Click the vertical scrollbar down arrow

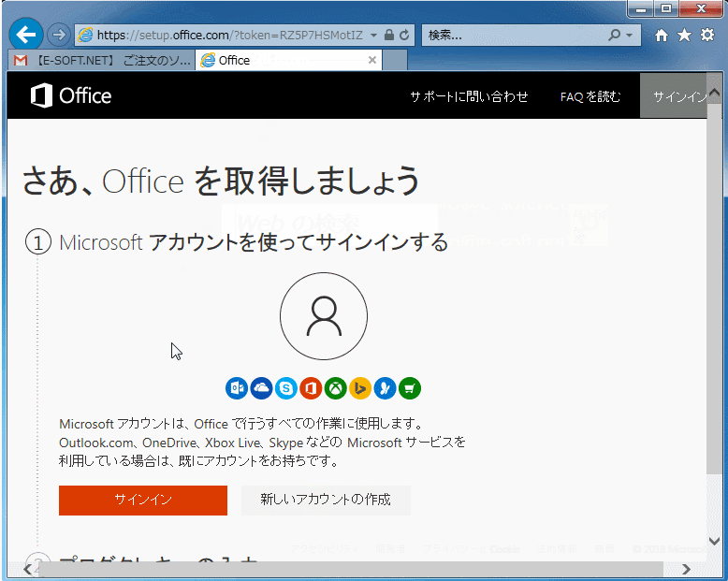coord(715,541)
